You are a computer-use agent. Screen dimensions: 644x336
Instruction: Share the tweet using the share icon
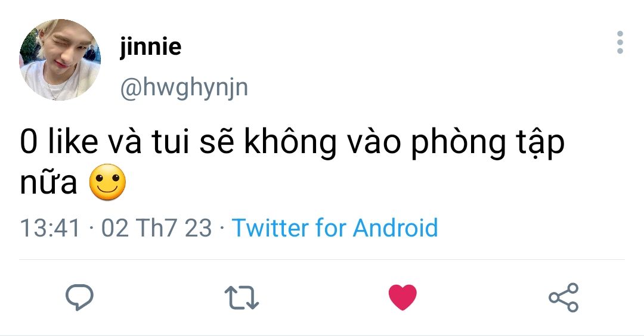point(563,297)
